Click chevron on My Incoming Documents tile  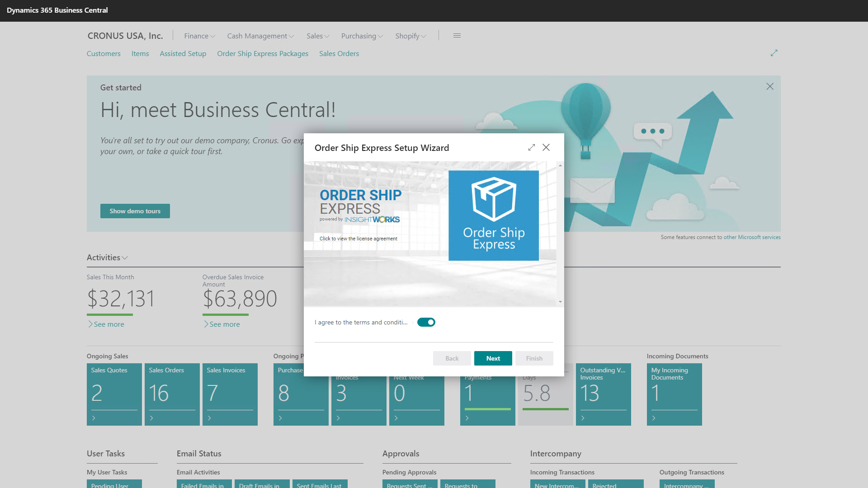(654, 418)
